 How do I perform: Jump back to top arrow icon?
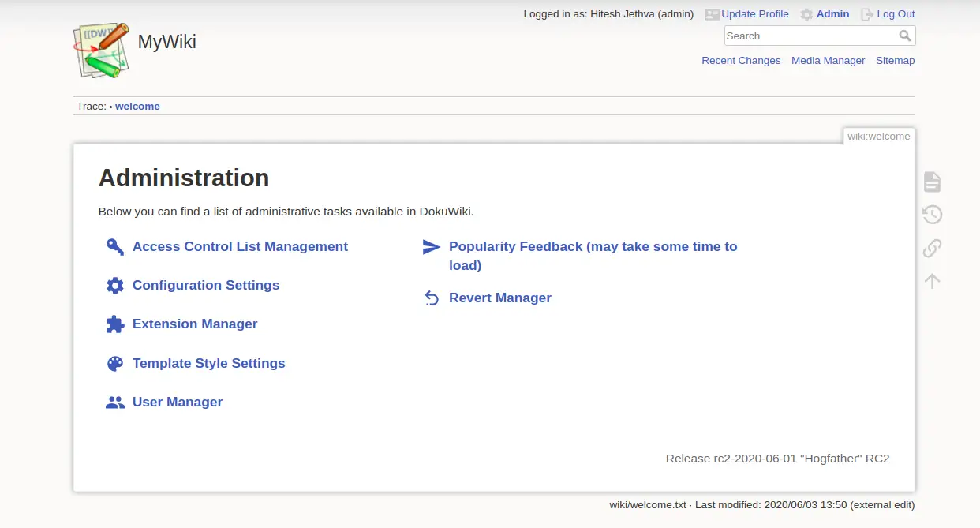tap(932, 281)
